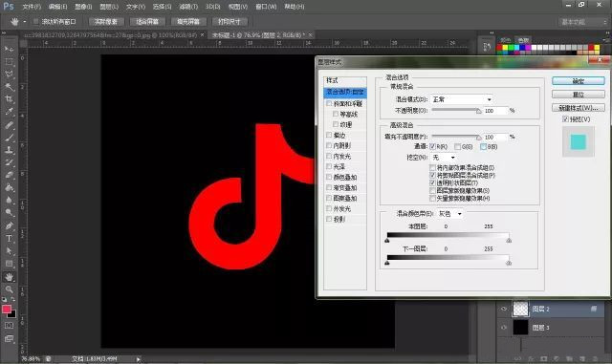The height and width of the screenshot is (364, 612).
Task: Click the foreground color swatch in toolbox
Action: 7,310
